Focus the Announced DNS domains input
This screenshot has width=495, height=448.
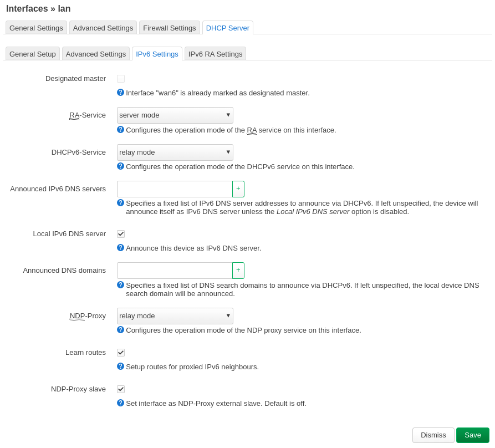(x=175, y=270)
